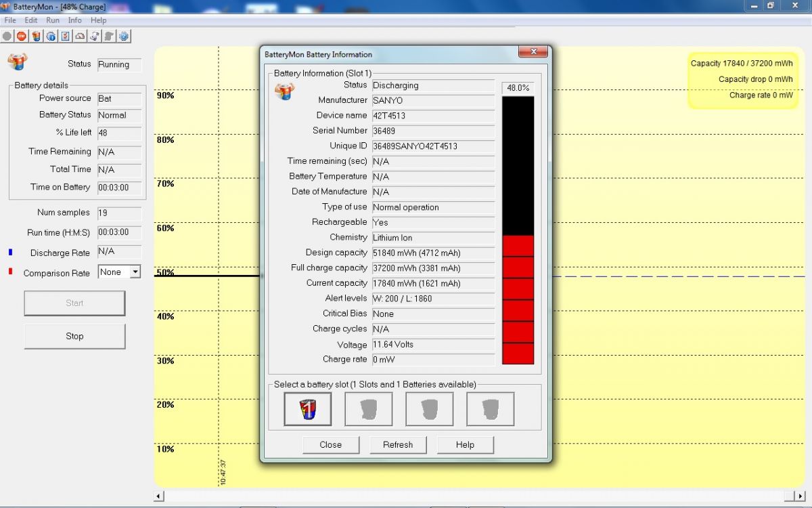
Task: Open the Info menu
Action: [74, 20]
